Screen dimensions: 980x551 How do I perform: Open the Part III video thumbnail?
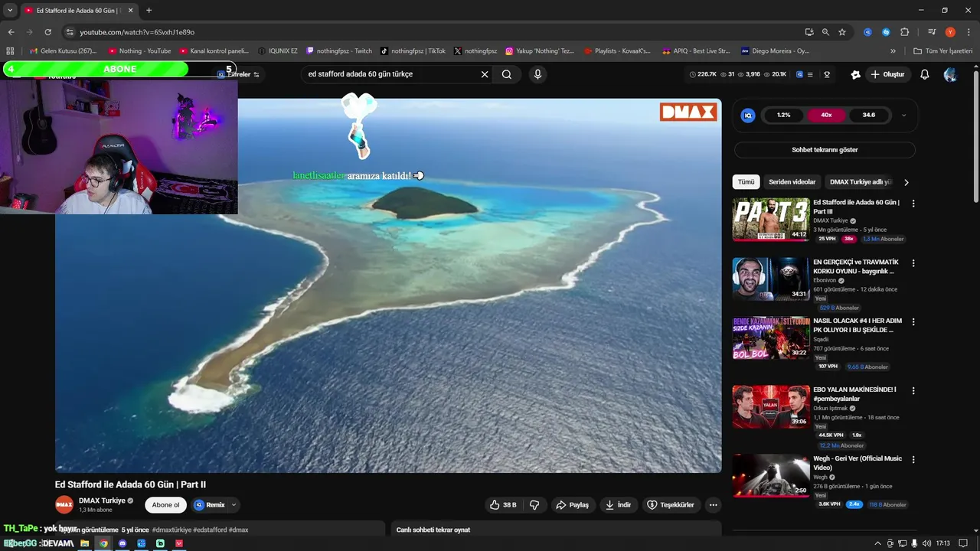771,220
